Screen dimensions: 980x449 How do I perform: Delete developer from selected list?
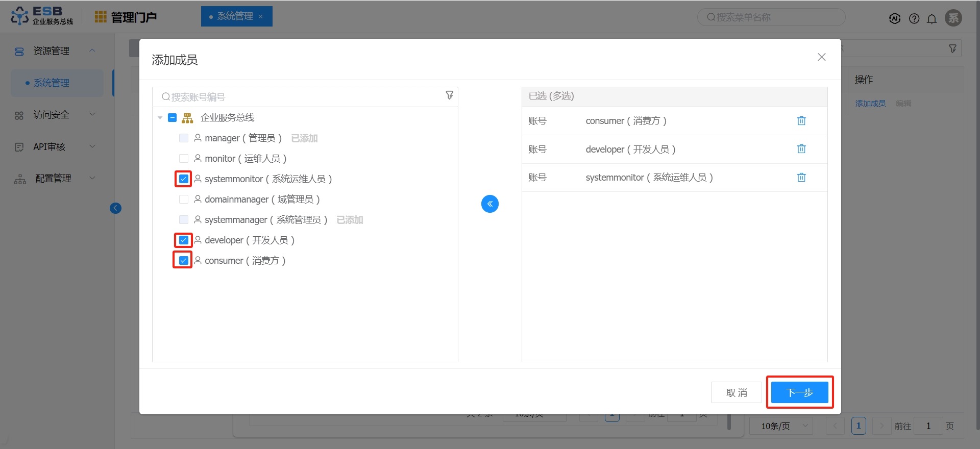tap(801, 149)
